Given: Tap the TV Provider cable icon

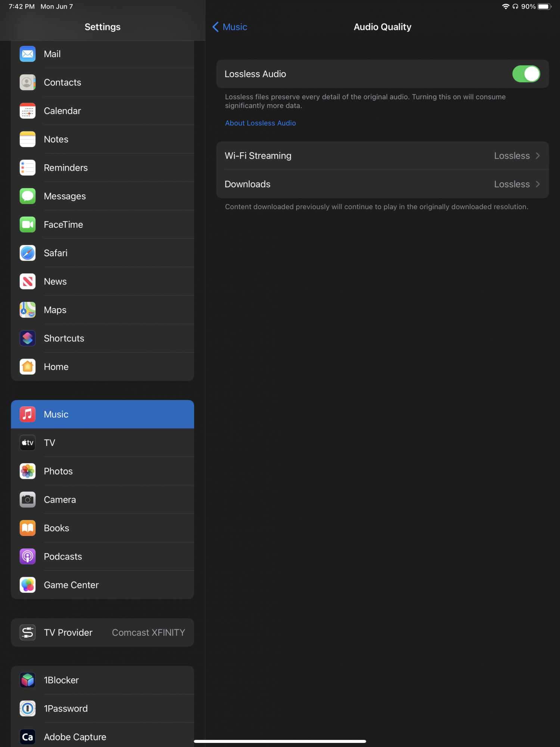Looking at the screenshot, I should pyautogui.click(x=28, y=632).
